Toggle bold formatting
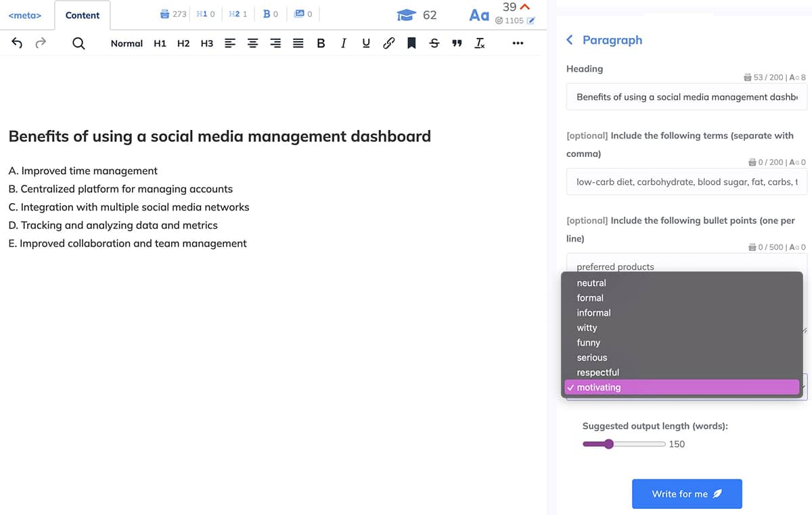The width and height of the screenshot is (812, 515). (321, 43)
